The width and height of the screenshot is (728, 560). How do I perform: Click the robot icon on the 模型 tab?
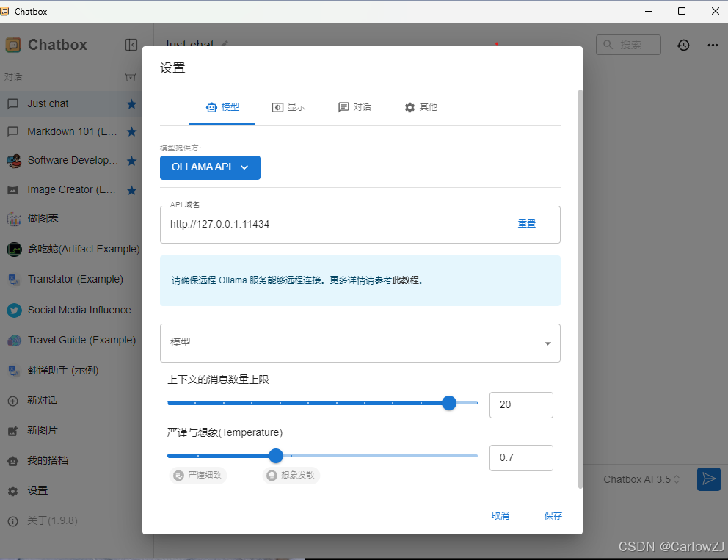coord(211,108)
